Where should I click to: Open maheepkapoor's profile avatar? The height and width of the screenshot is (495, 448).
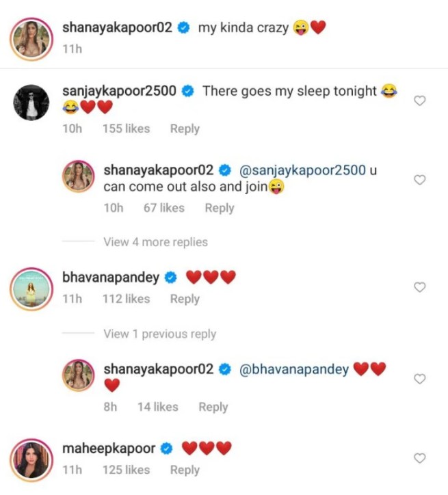pos(31,459)
